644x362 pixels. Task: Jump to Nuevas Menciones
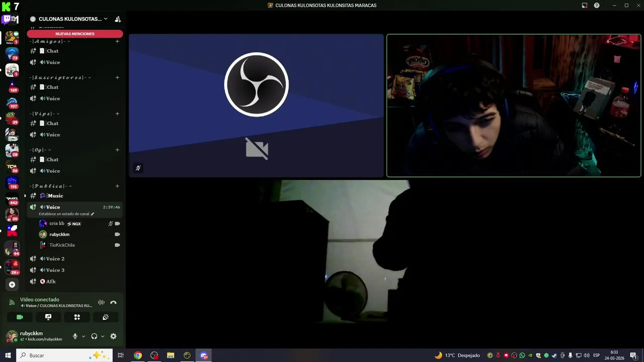75,34
